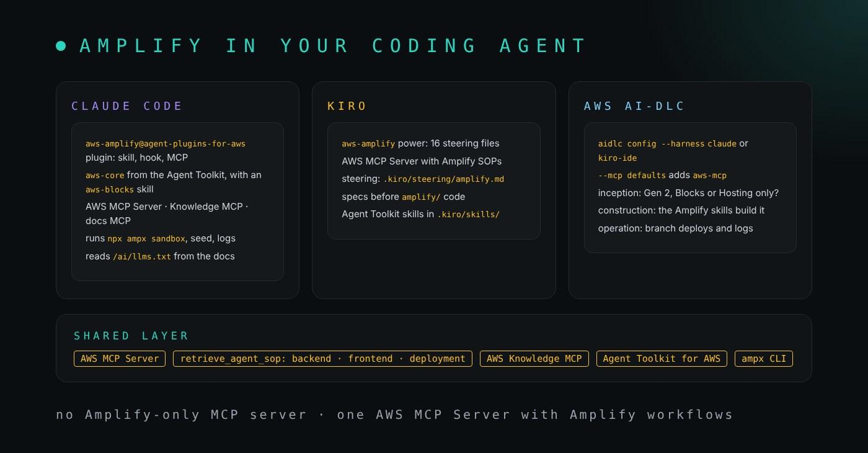Select the "plugin: skill, hook, MCP" line
868x453 pixels.
pos(136,158)
